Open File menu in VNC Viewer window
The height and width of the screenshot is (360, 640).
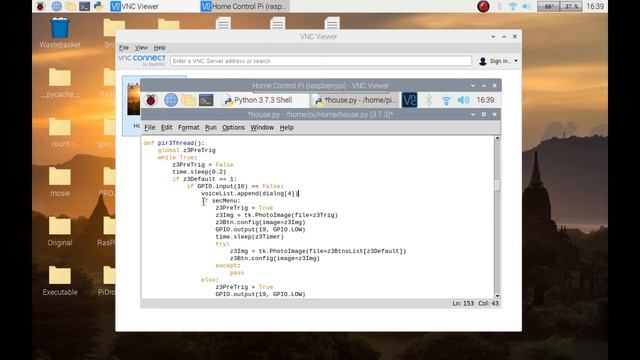point(124,48)
